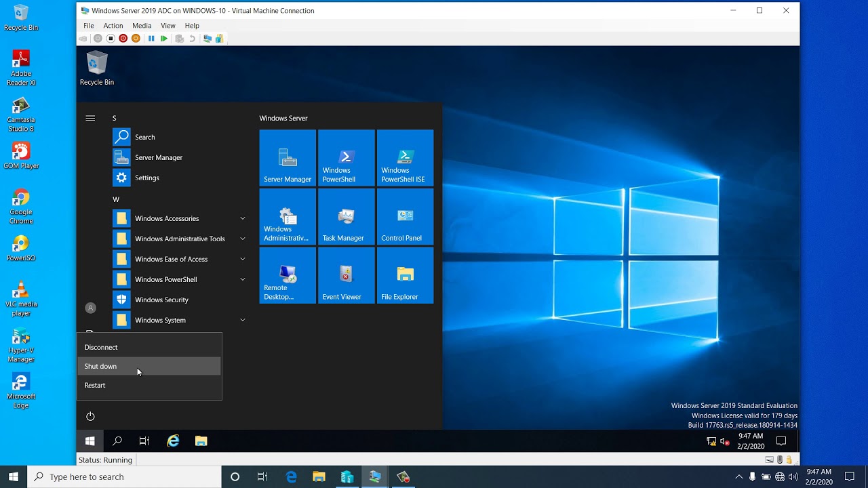
Task: Select Search in the Start menu list
Action: pos(179,137)
